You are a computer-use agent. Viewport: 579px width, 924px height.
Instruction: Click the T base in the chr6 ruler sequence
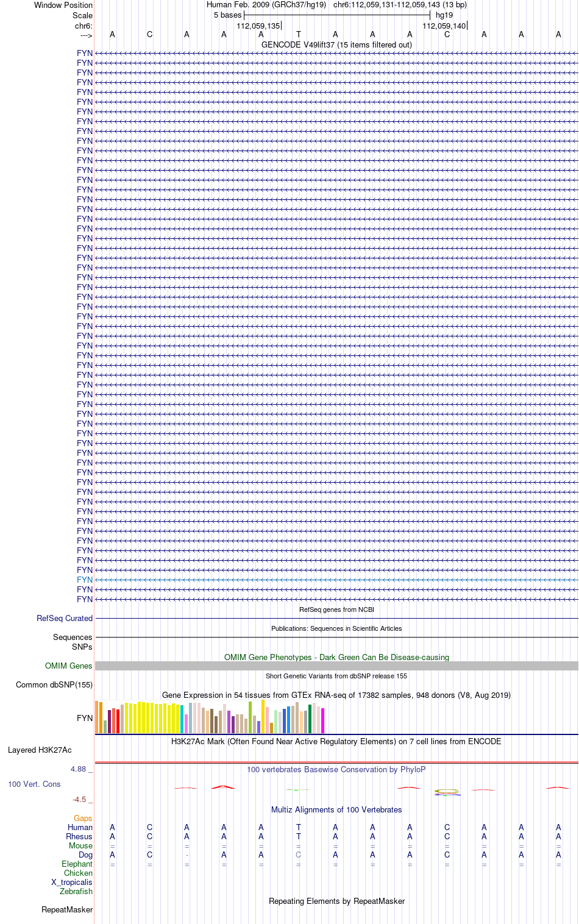(298, 35)
